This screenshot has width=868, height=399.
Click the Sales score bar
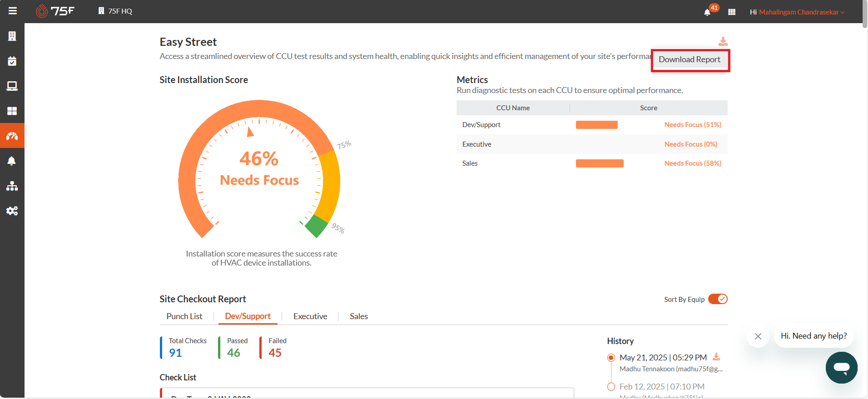tap(600, 163)
